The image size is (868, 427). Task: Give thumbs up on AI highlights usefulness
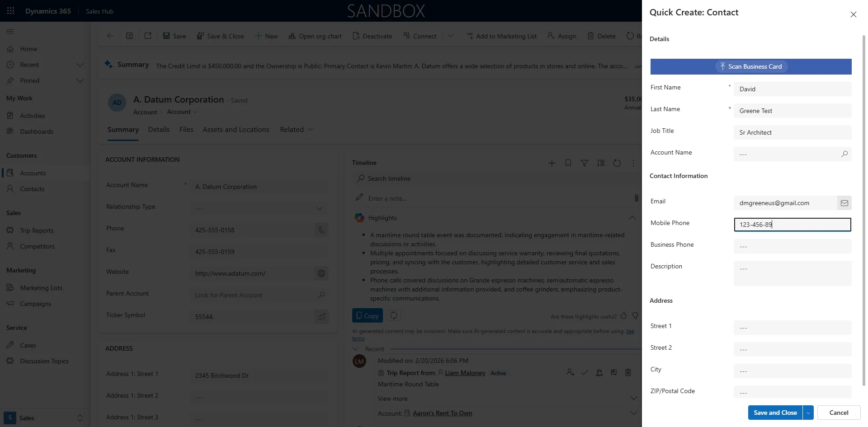pyautogui.click(x=624, y=316)
